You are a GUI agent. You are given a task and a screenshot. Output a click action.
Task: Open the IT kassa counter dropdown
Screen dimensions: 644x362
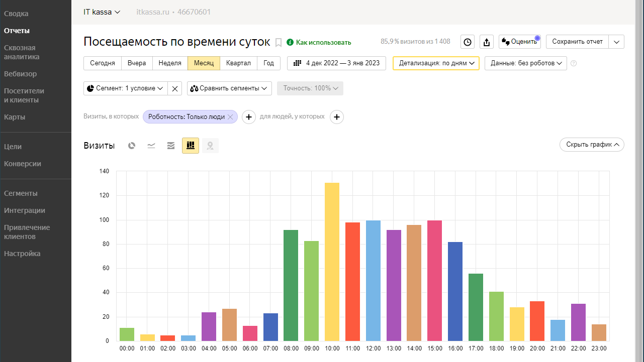(102, 12)
